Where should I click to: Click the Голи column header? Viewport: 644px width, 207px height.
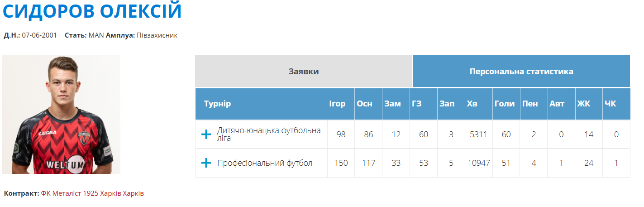pos(505,104)
